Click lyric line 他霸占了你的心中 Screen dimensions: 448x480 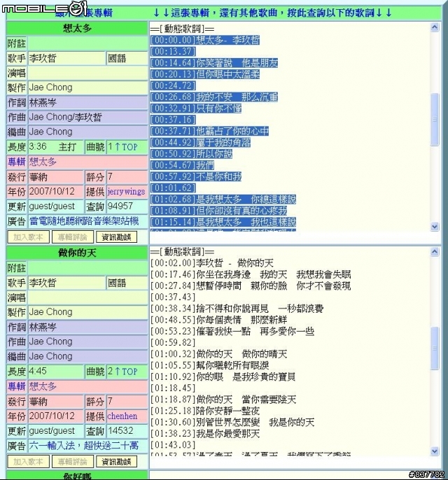click(x=232, y=131)
